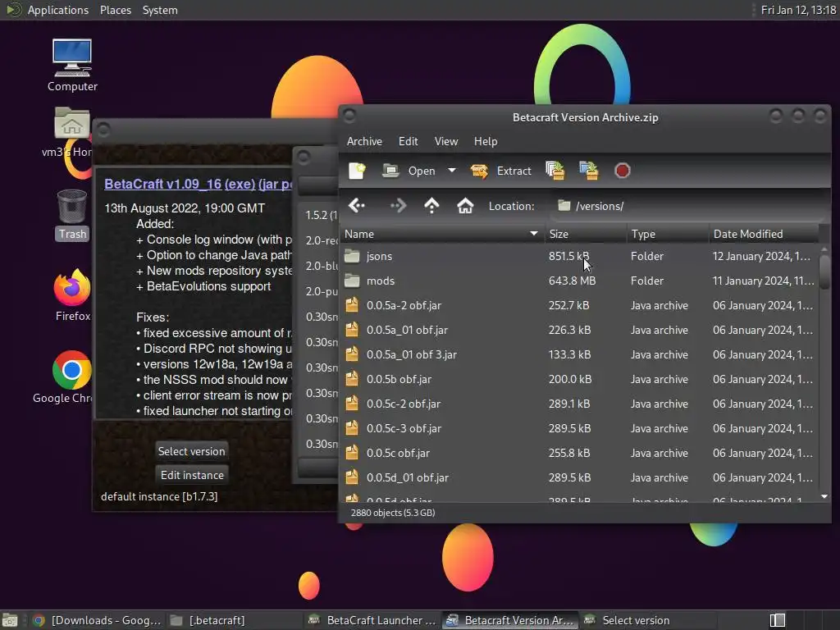
Task: Click the Home location icon
Action: pos(465,206)
